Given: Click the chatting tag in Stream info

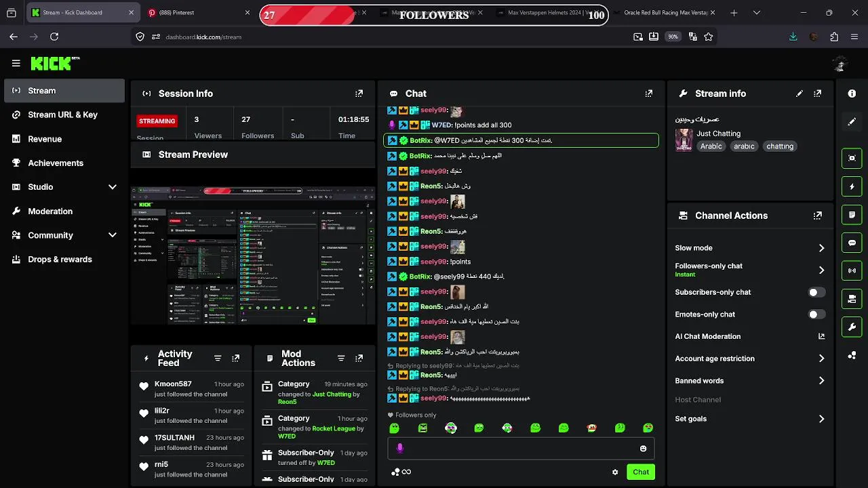Looking at the screenshot, I should point(780,146).
